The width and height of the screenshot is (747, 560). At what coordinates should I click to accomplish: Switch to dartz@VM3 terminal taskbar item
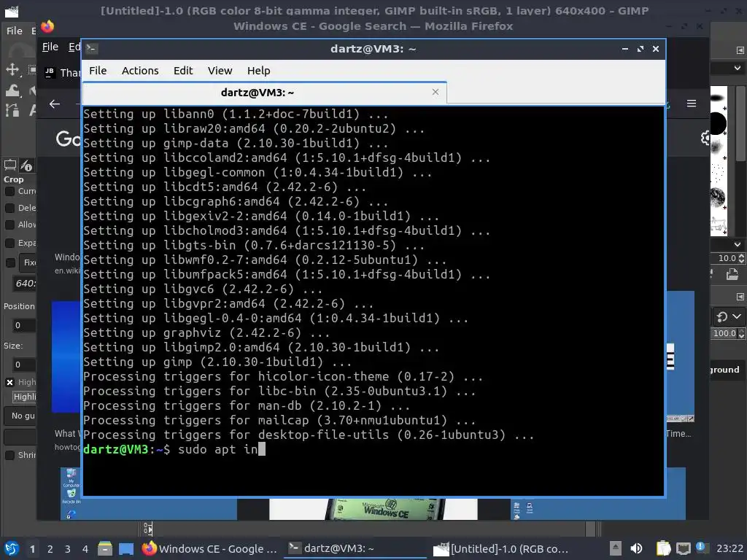(x=355, y=548)
